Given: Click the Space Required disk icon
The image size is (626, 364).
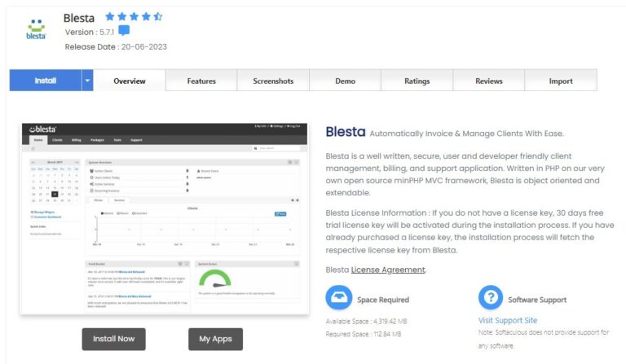Looking at the screenshot, I should tap(338, 297).
